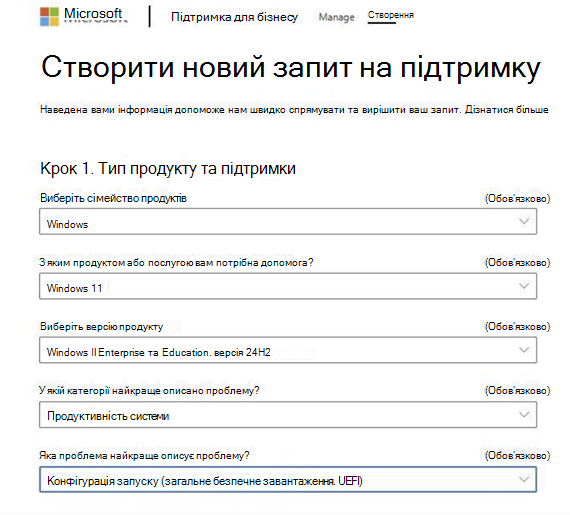Click Крок 1. Тип продукту та підтримки heading
The height and width of the screenshot is (515, 570).
click(x=168, y=168)
